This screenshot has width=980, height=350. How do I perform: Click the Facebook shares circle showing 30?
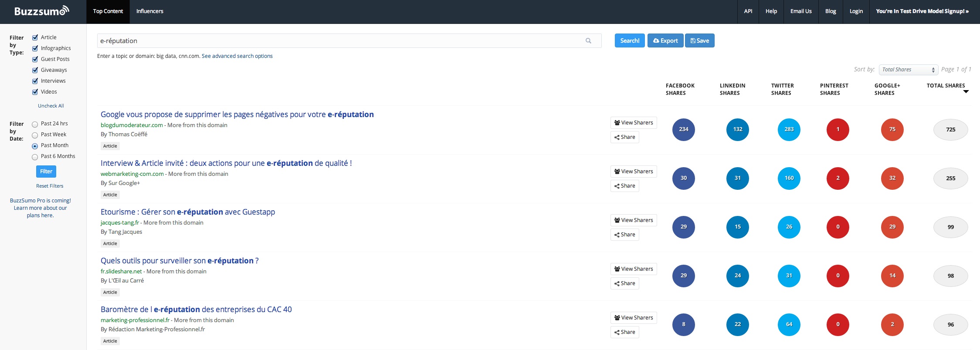(x=684, y=178)
